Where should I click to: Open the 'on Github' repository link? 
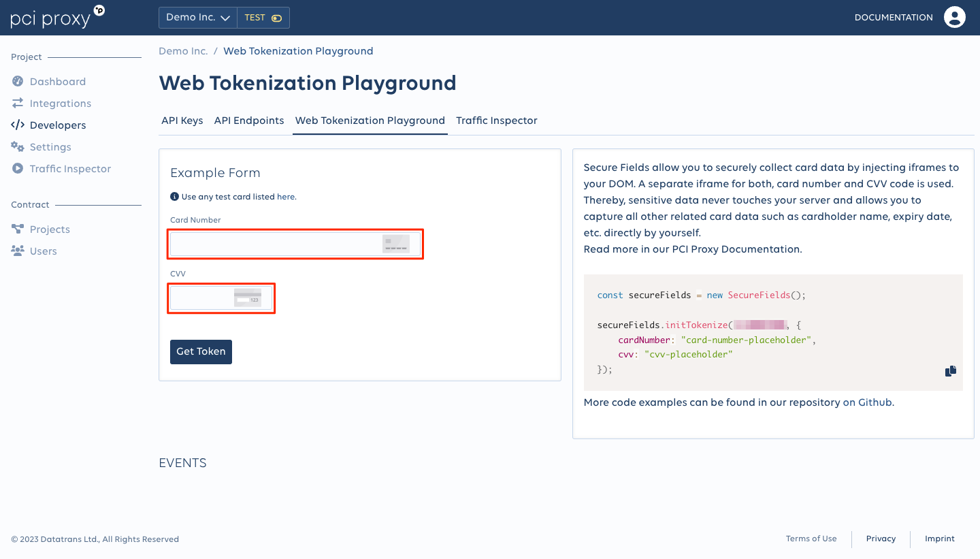(x=867, y=402)
